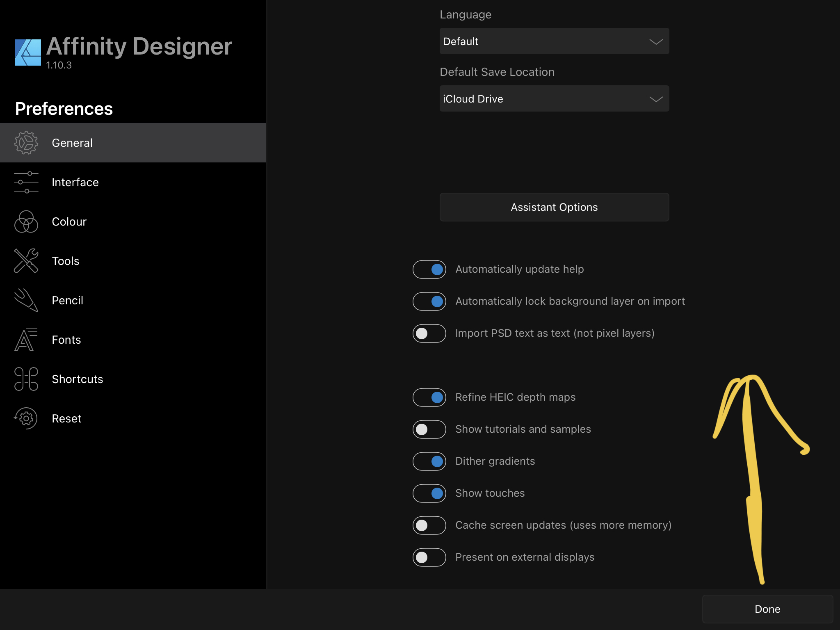840x630 pixels.
Task: Enable Import PSD text as text
Action: click(x=429, y=333)
